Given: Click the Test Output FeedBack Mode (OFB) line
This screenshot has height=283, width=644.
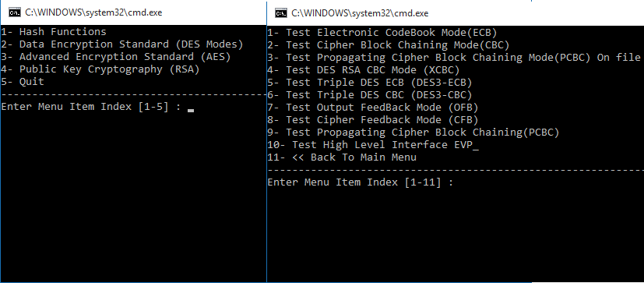Looking at the screenshot, I should 373,108.
